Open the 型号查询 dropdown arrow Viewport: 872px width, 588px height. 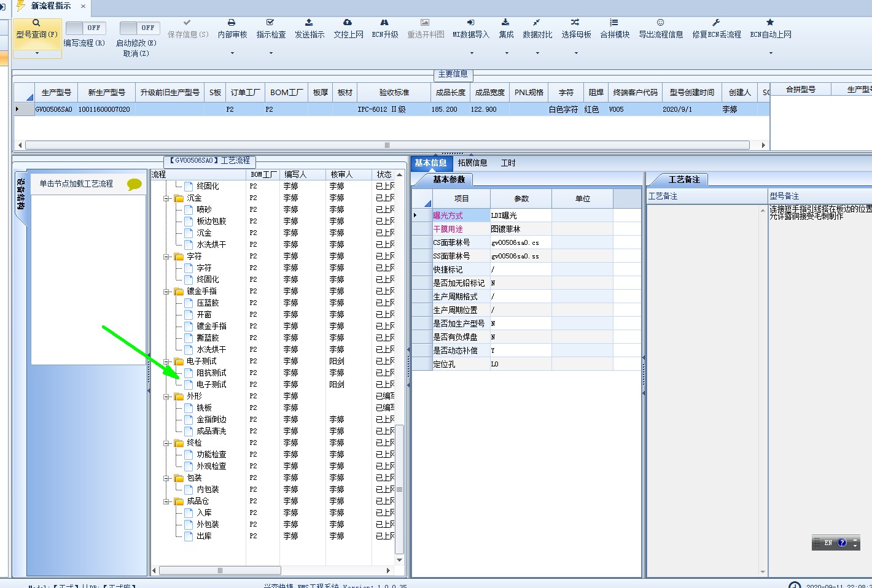click(x=37, y=53)
